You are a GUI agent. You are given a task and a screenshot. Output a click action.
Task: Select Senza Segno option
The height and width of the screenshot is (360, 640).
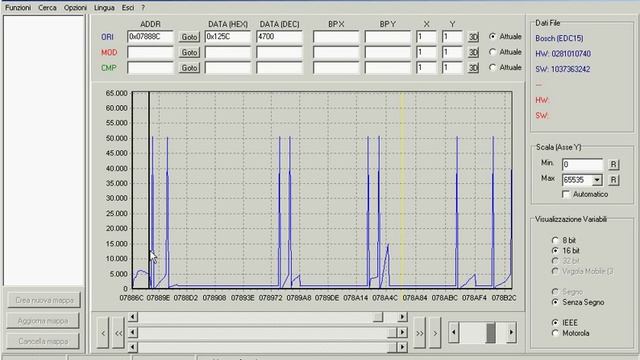pos(555,302)
